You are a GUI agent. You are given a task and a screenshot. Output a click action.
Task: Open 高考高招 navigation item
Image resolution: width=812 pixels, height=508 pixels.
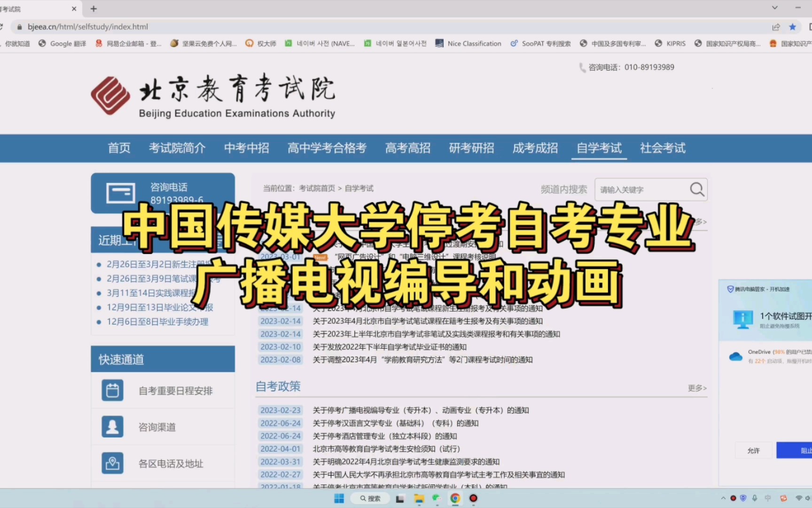pos(408,148)
